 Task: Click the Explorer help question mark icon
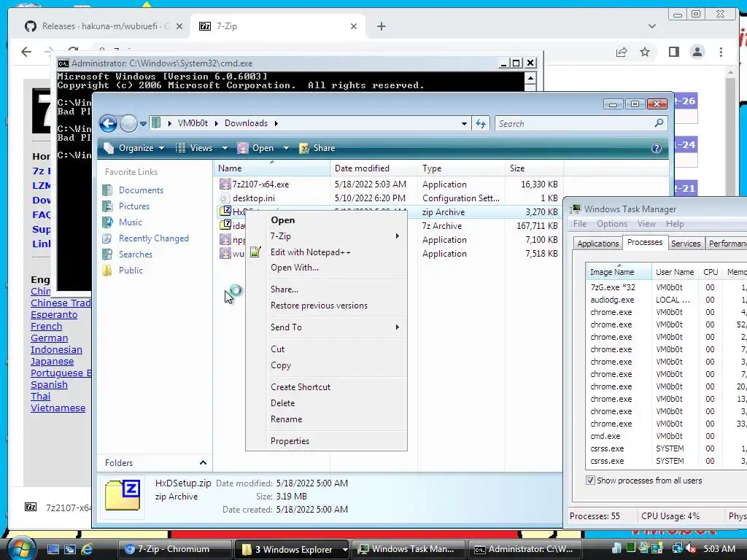pos(657,148)
